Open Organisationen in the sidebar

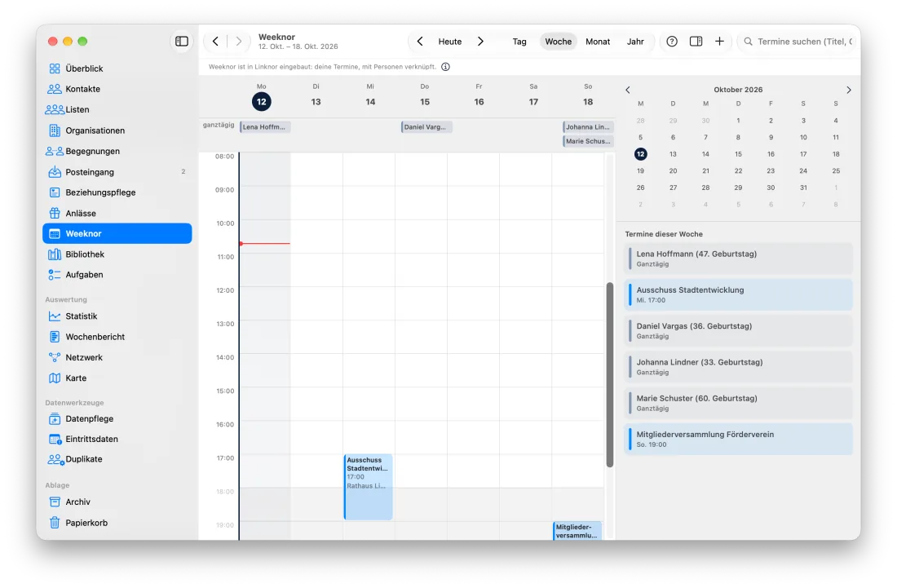coord(117,130)
